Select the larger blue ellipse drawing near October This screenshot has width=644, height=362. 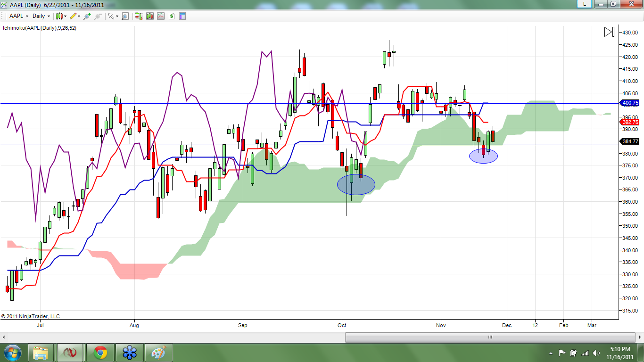click(x=356, y=184)
